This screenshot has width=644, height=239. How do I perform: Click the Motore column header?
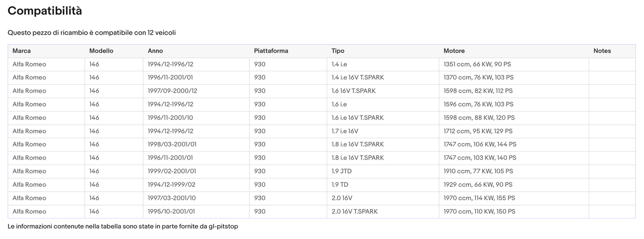tap(454, 51)
